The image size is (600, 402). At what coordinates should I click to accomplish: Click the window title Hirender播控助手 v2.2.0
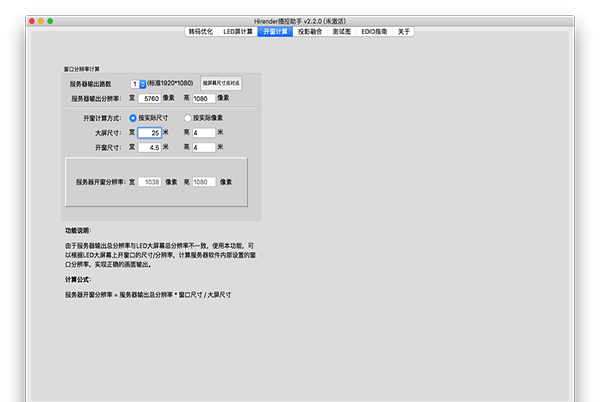tap(300, 21)
